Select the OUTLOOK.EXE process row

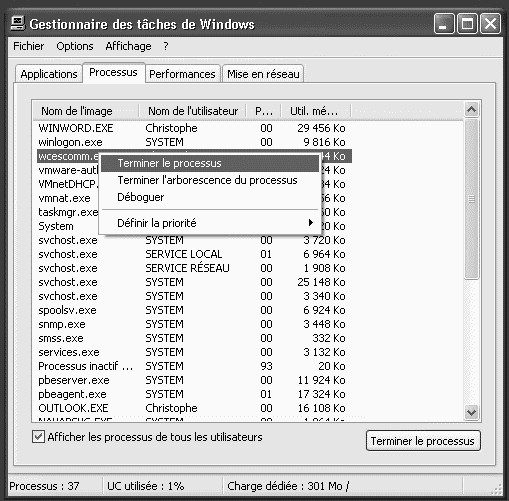click(x=193, y=408)
